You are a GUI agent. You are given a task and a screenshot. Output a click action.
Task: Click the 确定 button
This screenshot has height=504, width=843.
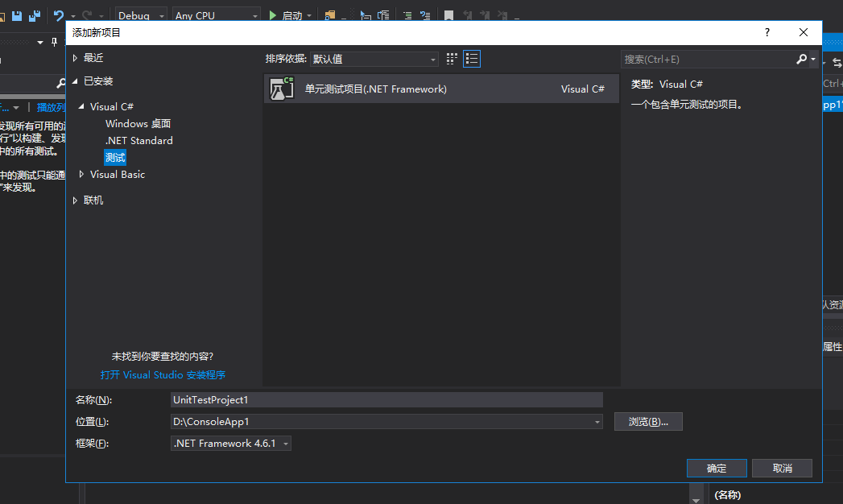point(717,468)
